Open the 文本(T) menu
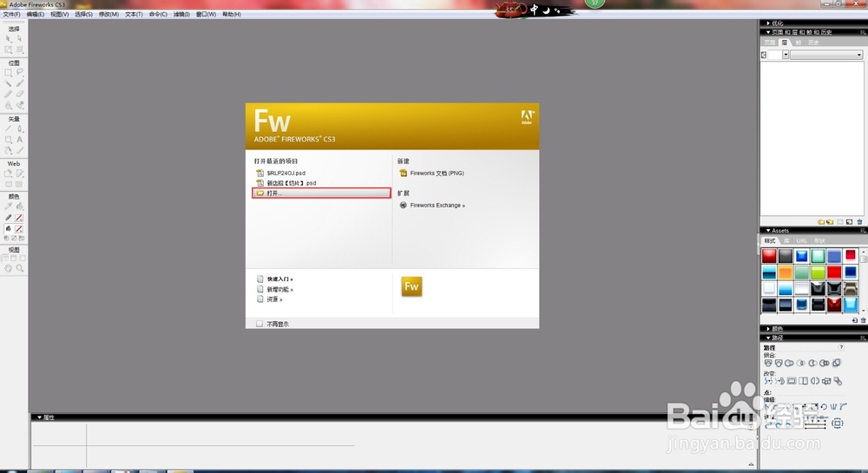 [134, 15]
